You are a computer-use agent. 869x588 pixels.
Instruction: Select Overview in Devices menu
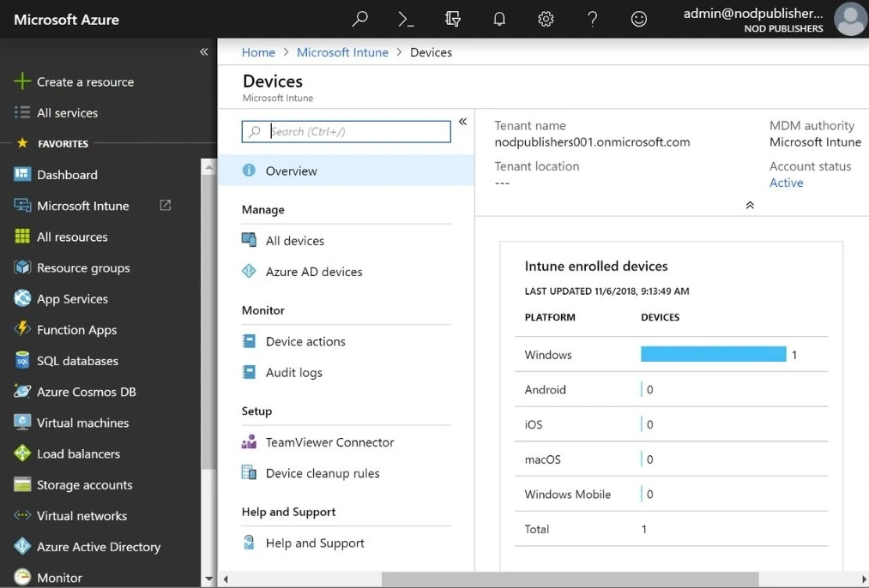pos(347,171)
